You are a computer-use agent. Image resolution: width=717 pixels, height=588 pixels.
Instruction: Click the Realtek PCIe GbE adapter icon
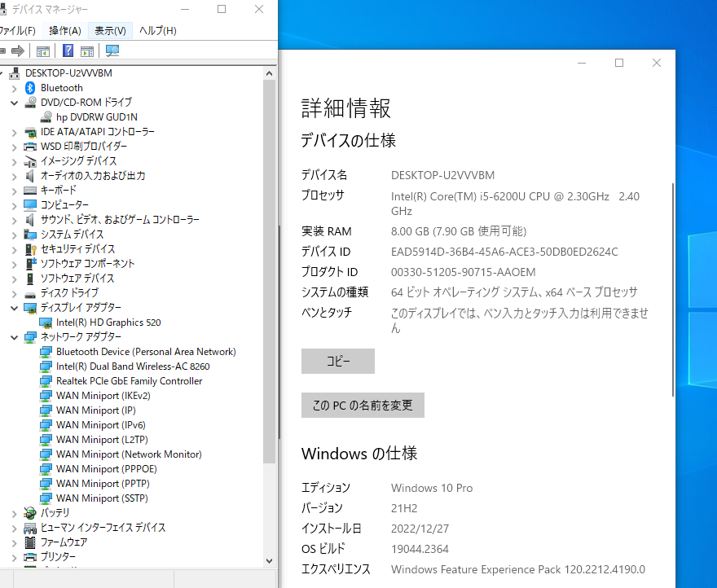point(46,381)
